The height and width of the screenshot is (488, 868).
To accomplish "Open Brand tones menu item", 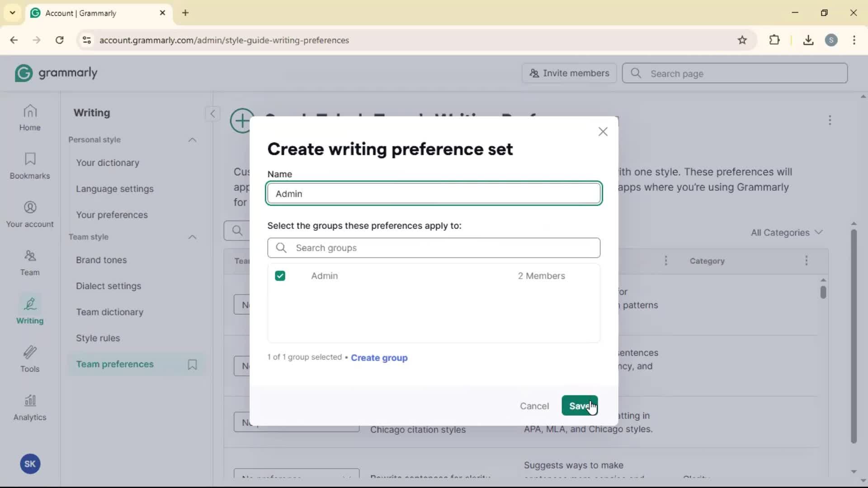I will pos(101,260).
